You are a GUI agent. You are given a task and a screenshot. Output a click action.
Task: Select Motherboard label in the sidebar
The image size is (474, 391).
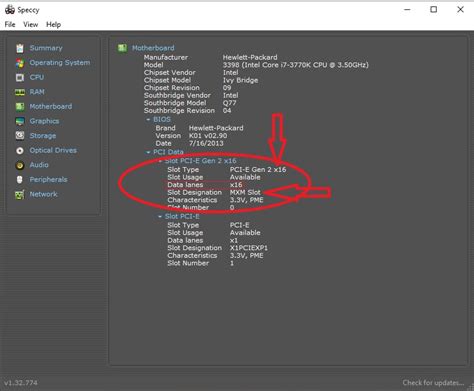51,107
